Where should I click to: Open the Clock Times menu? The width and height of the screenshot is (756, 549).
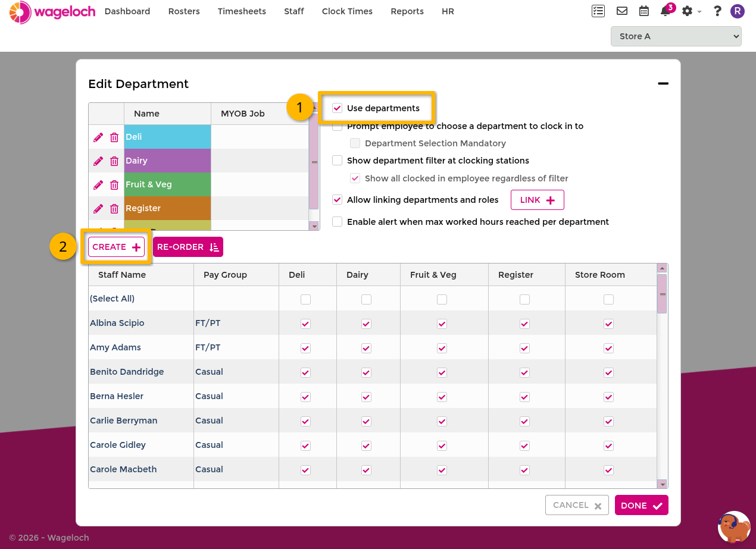(347, 11)
